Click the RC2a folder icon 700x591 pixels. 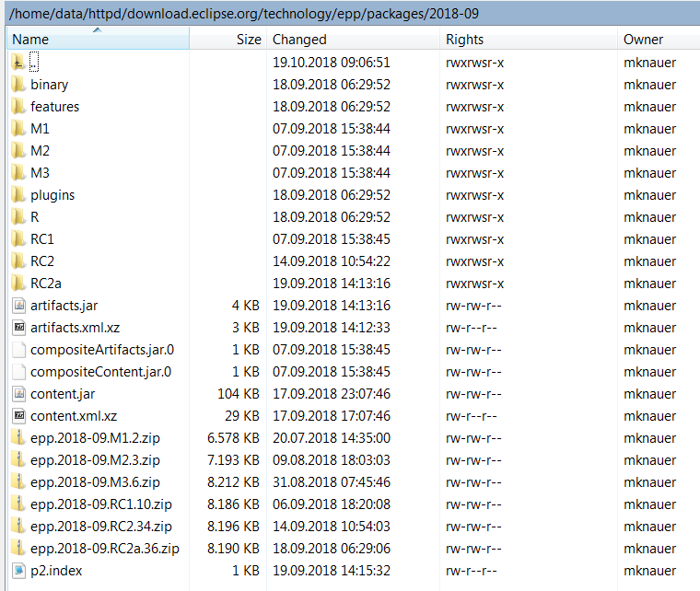tap(18, 283)
